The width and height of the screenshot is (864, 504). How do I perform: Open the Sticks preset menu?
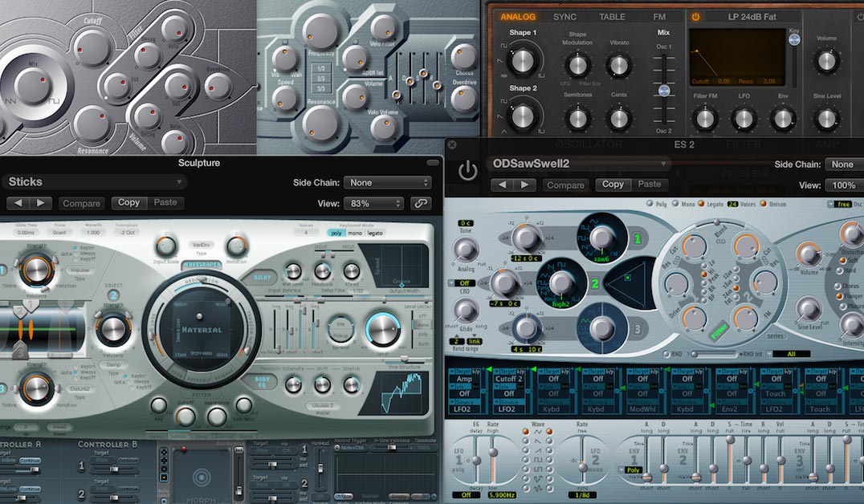94,181
